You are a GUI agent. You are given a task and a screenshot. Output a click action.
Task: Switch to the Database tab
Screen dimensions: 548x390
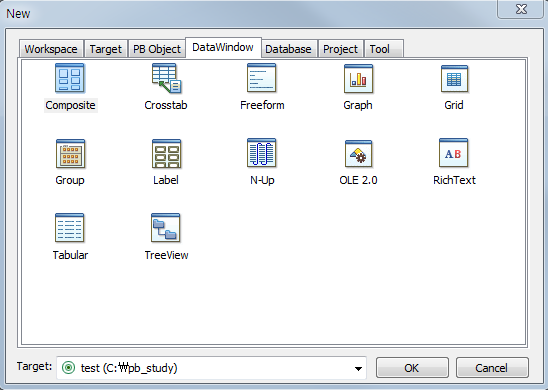[288, 49]
